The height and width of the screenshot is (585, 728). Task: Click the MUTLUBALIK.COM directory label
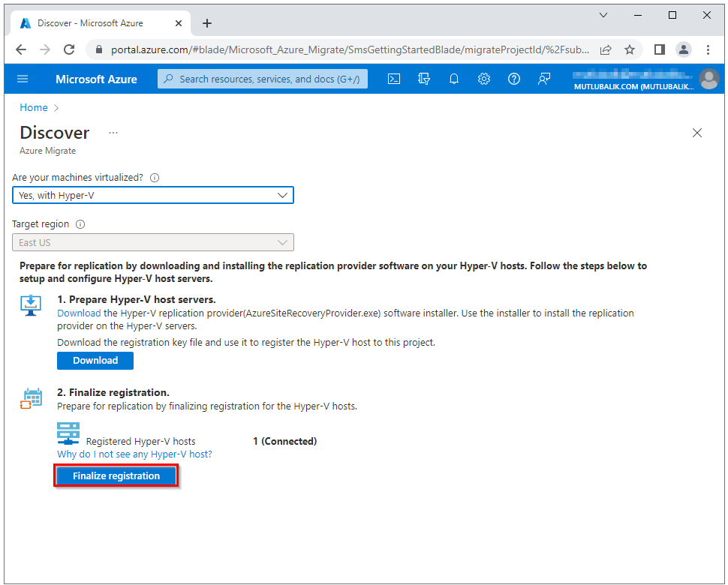pyautogui.click(x=633, y=87)
